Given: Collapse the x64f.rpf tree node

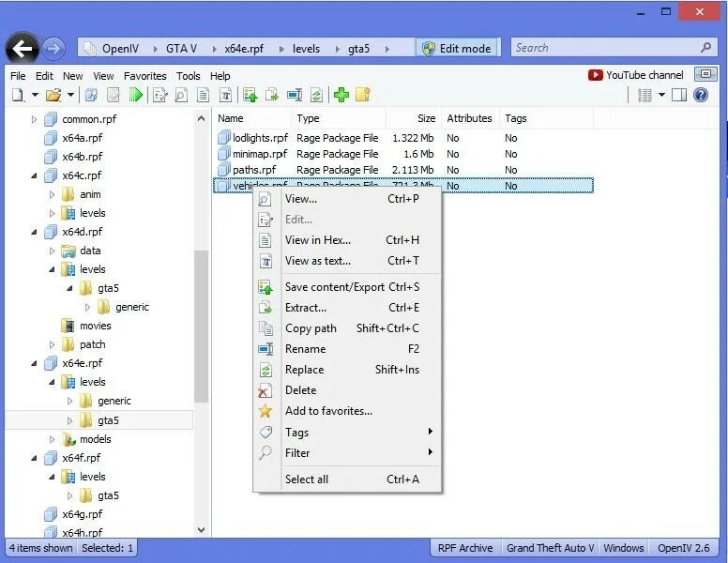Looking at the screenshot, I should tap(34, 458).
